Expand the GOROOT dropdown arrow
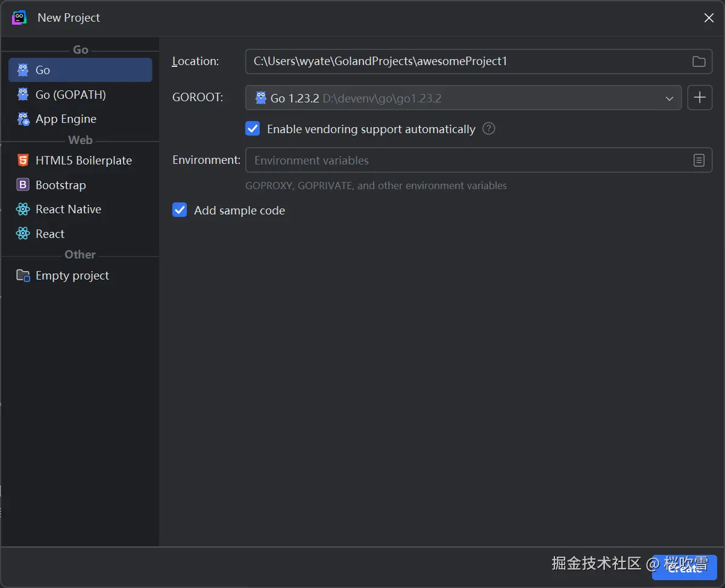The width and height of the screenshot is (725, 588). point(669,98)
